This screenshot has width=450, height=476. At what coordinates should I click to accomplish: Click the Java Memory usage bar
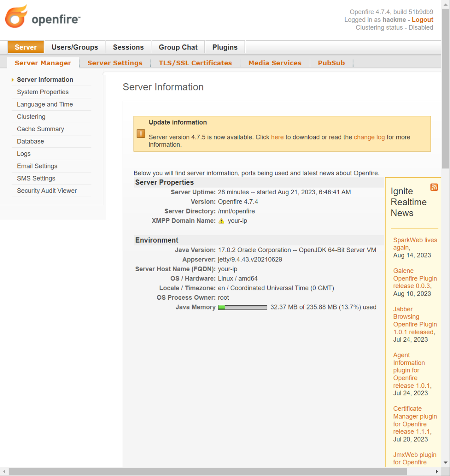[x=243, y=308]
